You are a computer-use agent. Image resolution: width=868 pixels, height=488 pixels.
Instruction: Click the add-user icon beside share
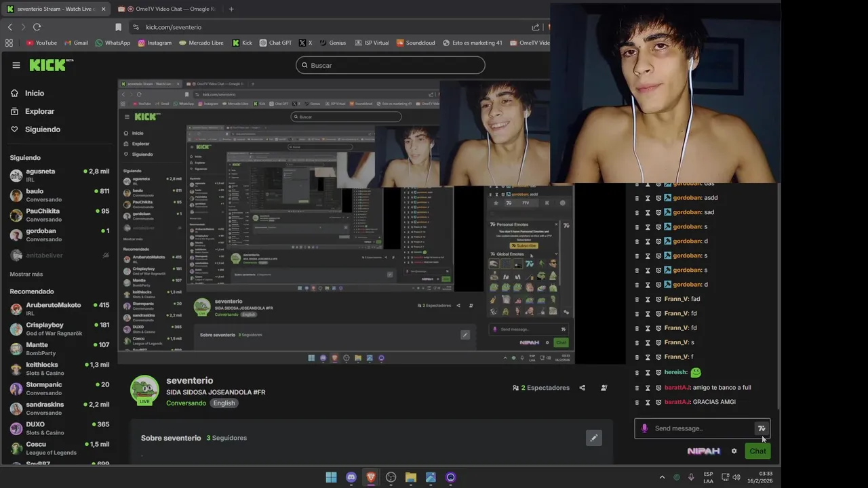604,388
